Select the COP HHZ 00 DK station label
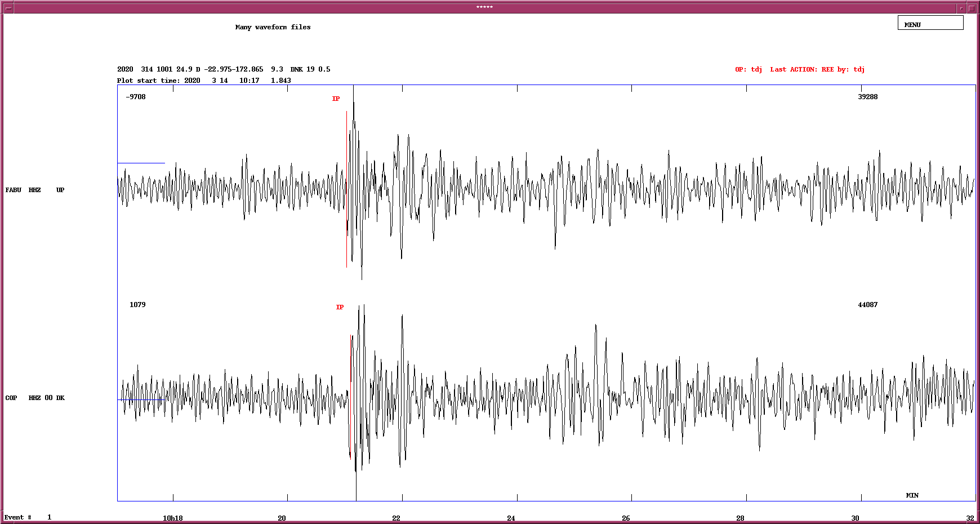This screenshot has height=524, width=980. [x=35, y=397]
